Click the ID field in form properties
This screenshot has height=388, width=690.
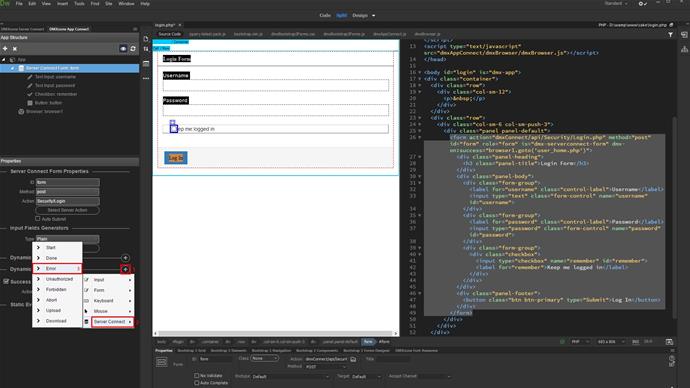[67, 182]
